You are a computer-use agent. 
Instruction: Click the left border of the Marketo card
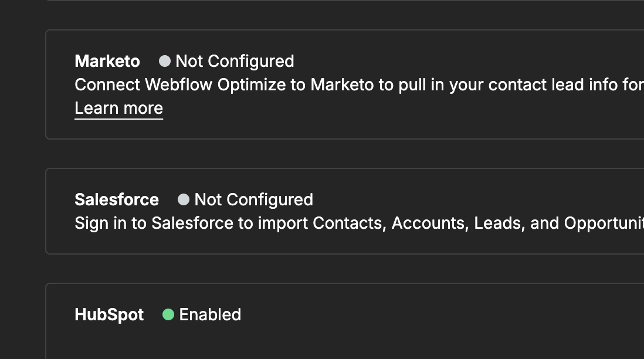point(46,85)
